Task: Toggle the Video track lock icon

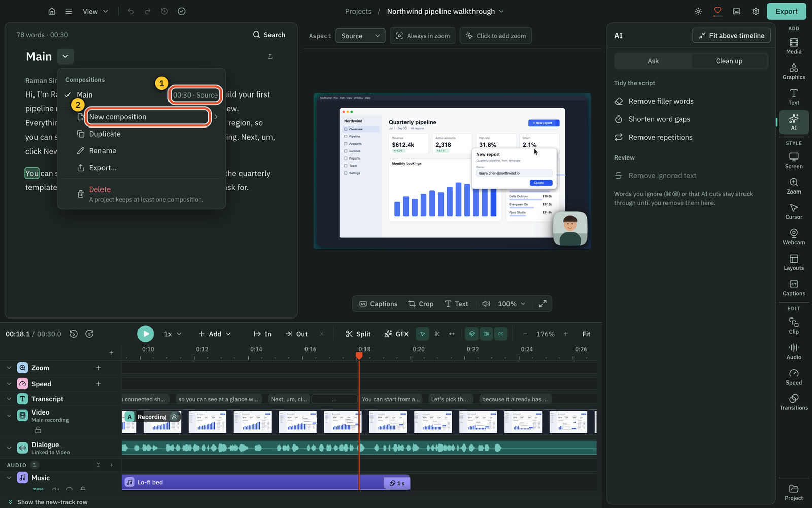Action: pos(38,430)
